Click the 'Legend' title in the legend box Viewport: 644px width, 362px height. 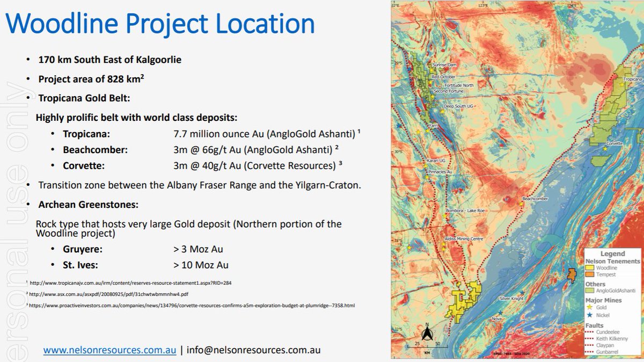(612, 254)
